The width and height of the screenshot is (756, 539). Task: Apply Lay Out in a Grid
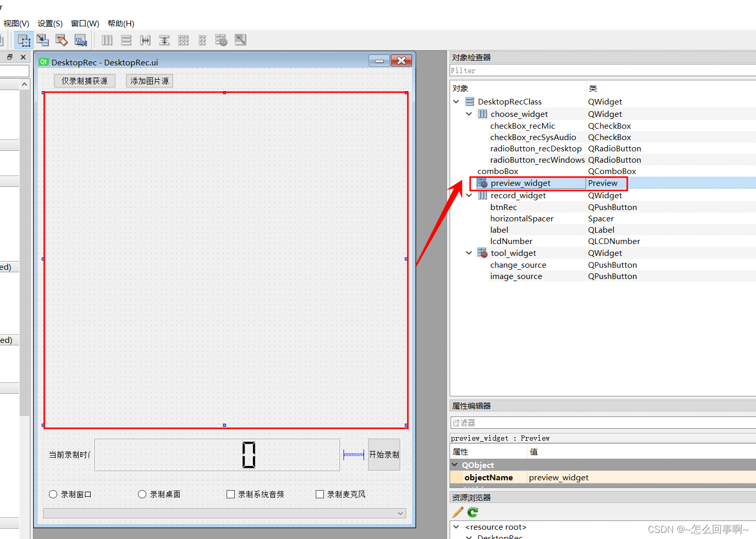pyautogui.click(x=183, y=40)
